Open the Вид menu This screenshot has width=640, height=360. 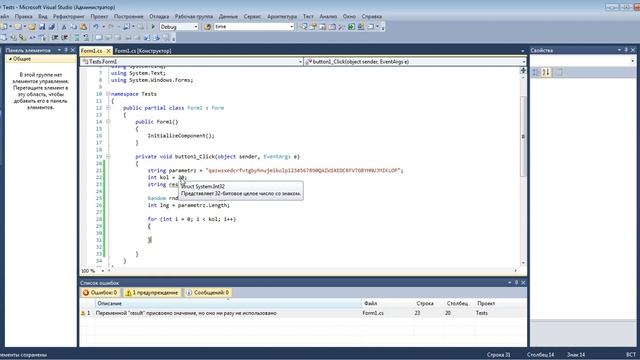(x=43, y=16)
